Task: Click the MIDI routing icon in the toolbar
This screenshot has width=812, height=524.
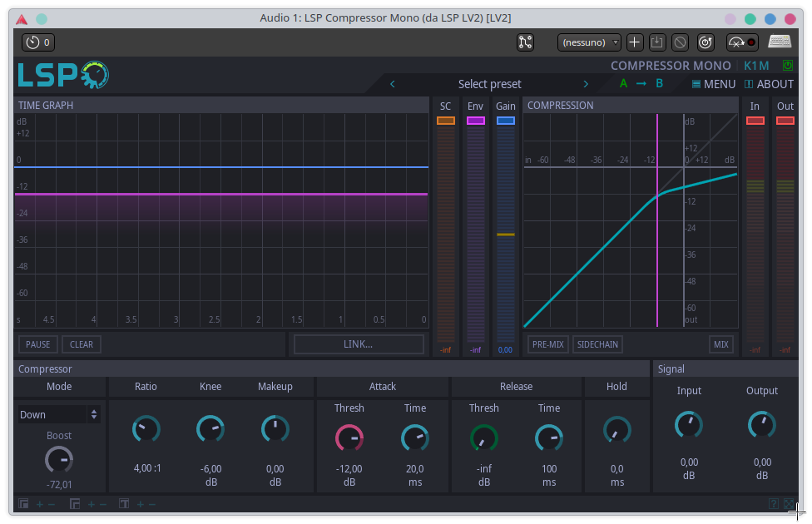Action: point(526,42)
